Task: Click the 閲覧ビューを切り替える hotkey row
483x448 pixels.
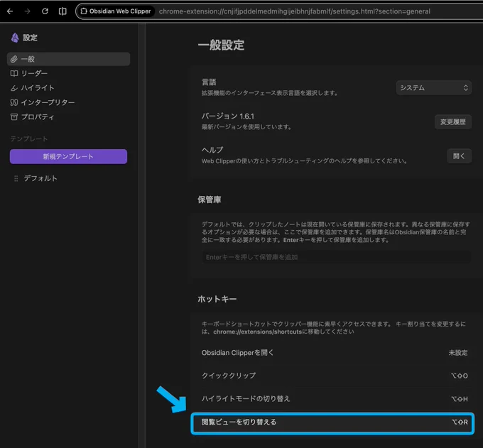Action: point(332,423)
